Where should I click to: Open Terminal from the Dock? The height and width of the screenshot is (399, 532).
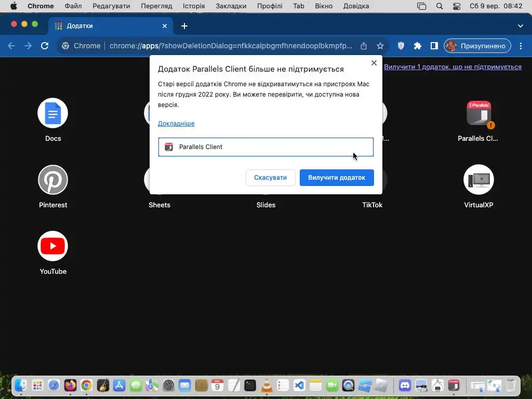(250, 385)
